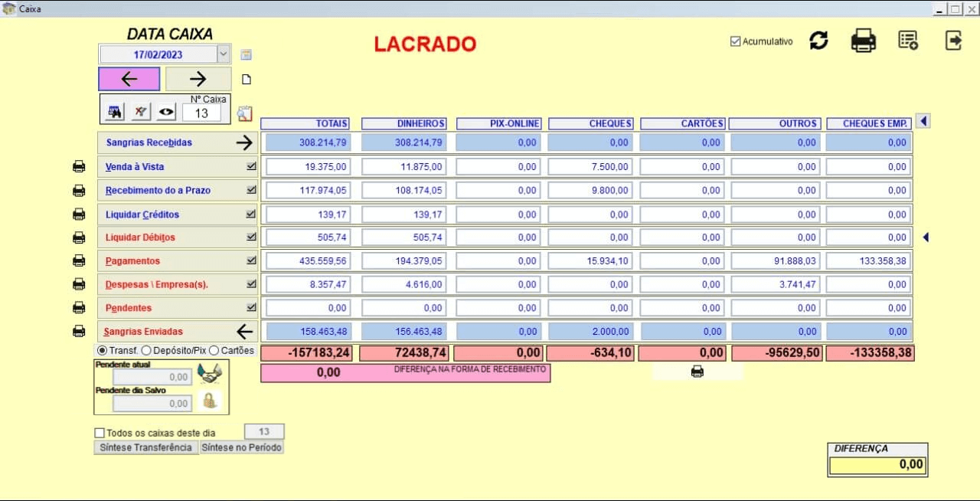This screenshot has width=980, height=501.
Task: Click the handshake icon beside Pendente atual
Action: click(209, 374)
